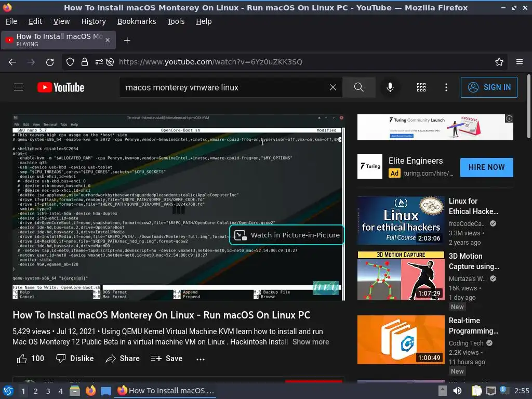Open Linux for Ethical Hackers title link
532x399 pixels.
point(473,206)
